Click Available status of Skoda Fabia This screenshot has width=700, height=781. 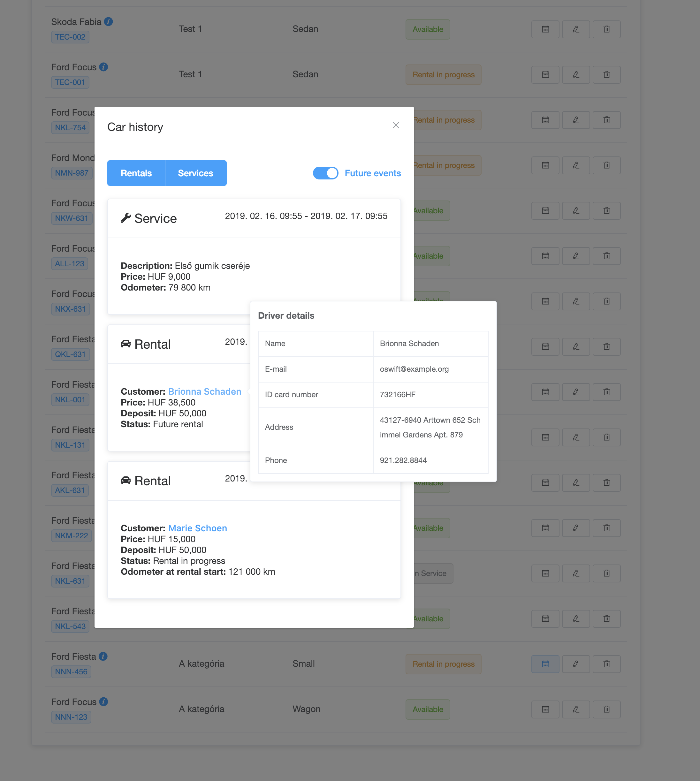pos(428,29)
